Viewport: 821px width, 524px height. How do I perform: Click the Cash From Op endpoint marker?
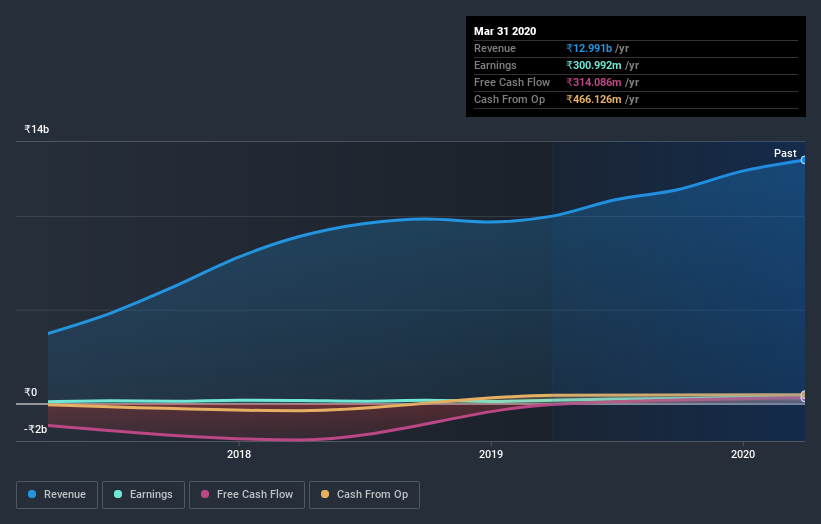tap(803, 395)
